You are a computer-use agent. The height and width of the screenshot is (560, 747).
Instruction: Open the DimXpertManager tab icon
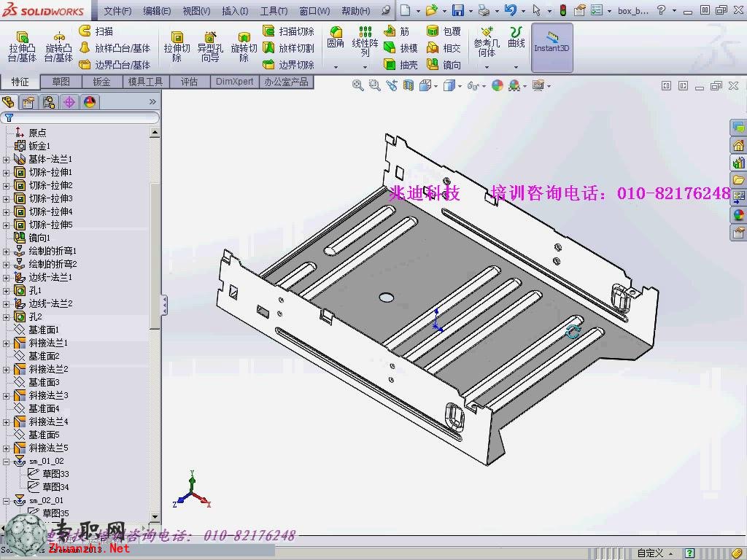point(69,102)
